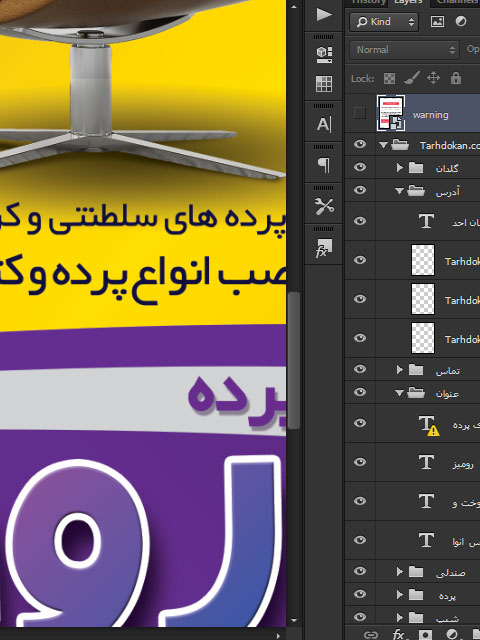Hide the س انوا text layer
This screenshot has height=640, width=480.
coord(360,540)
